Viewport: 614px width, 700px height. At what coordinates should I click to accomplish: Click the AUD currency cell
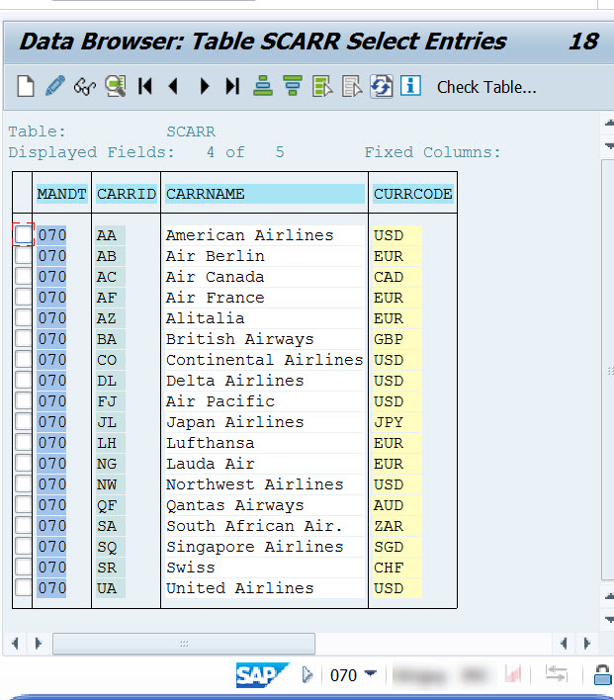coord(397,505)
